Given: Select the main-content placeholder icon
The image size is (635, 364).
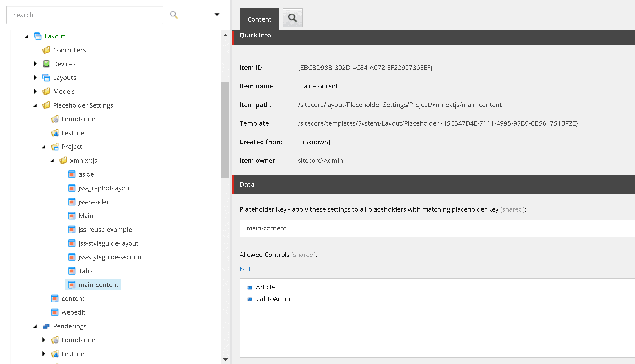Looking at the screenshot, I should point(72,284).
